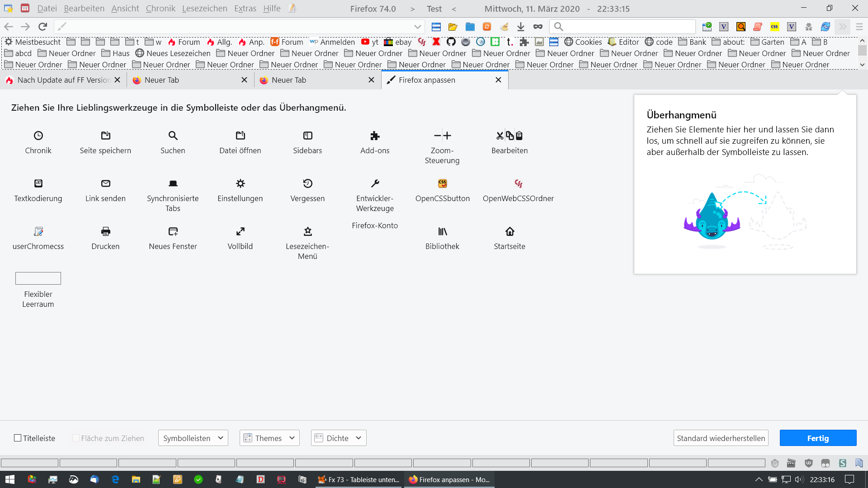Select the Entwickler-Werkzeuge wrench icon
Viewport: 868px width, 488px height.
(x=375, y=183)
